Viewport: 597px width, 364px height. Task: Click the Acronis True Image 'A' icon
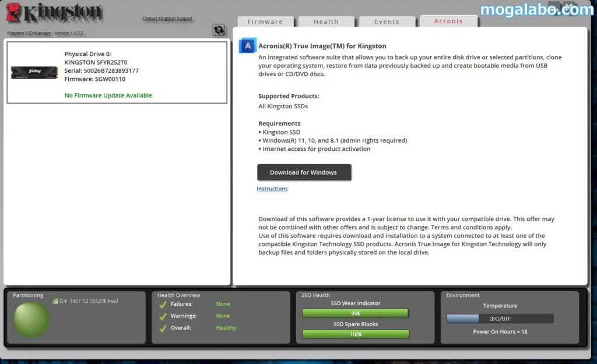pos(247,45)
